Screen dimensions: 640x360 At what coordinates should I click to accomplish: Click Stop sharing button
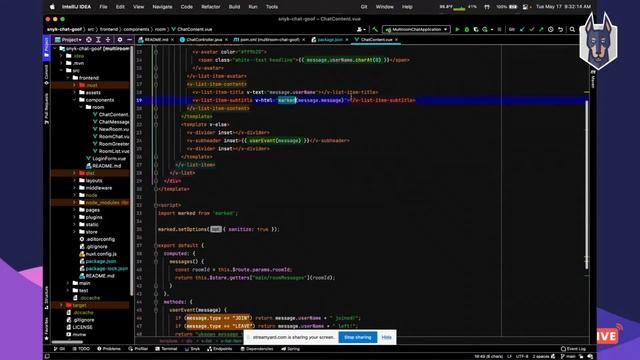358,338
